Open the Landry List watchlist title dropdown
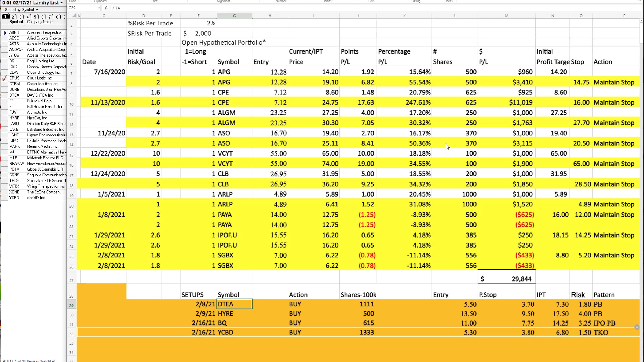Image resolution: width=644 pixels, height=362 pixels. pyautogui.click(x=62, y=3)
